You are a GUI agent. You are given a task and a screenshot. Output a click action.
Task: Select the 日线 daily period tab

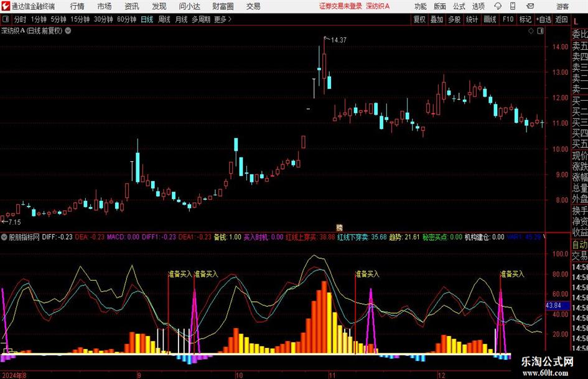point(147,19)
